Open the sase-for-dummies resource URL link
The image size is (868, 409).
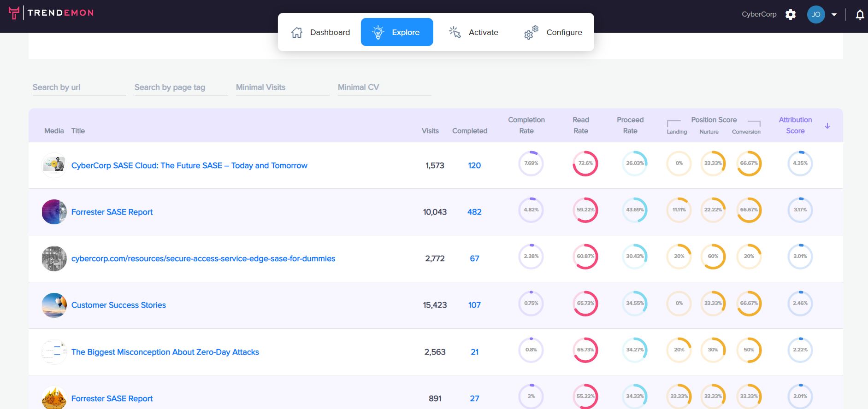click(x=203, y=258)
